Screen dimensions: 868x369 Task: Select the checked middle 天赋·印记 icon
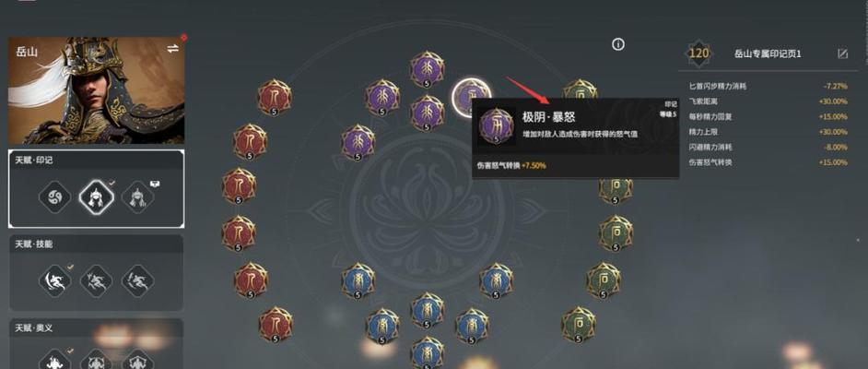click(x=97, y=197)
